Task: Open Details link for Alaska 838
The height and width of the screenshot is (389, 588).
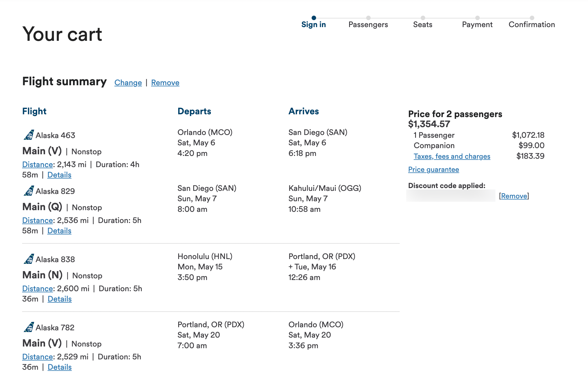Action: [60, 299]
